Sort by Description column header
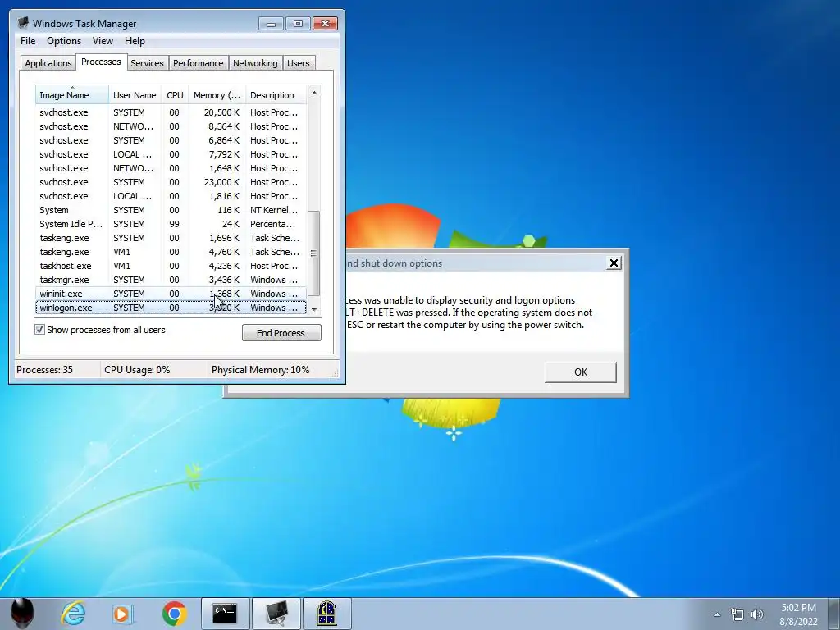This screenshot has height=630, width=840. [x=276, y=95]
